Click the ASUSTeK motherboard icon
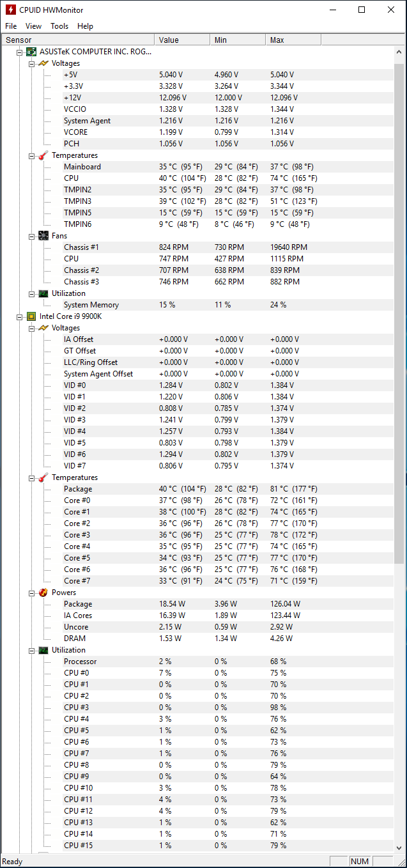The width and height of the screenshot is (407, 868). [31, 52]
